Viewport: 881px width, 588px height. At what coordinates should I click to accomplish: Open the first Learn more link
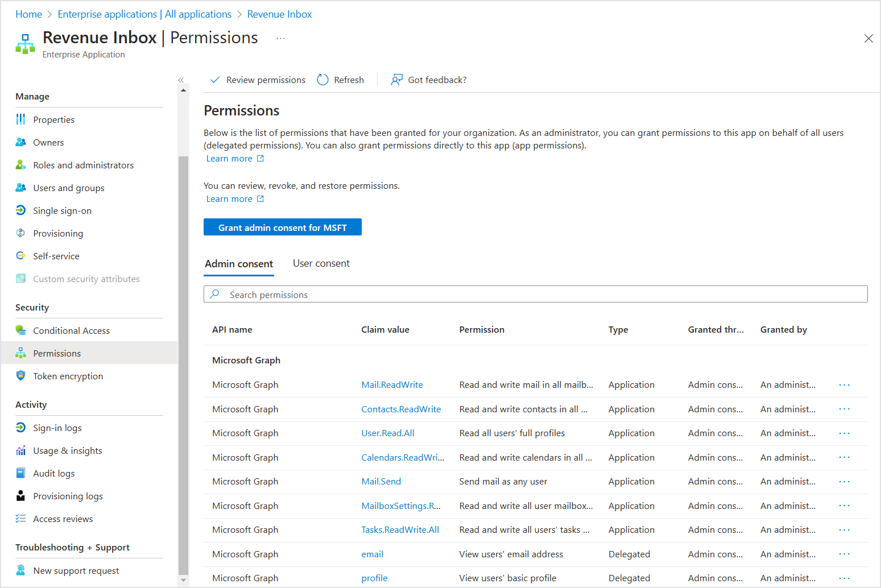(235, 159)
